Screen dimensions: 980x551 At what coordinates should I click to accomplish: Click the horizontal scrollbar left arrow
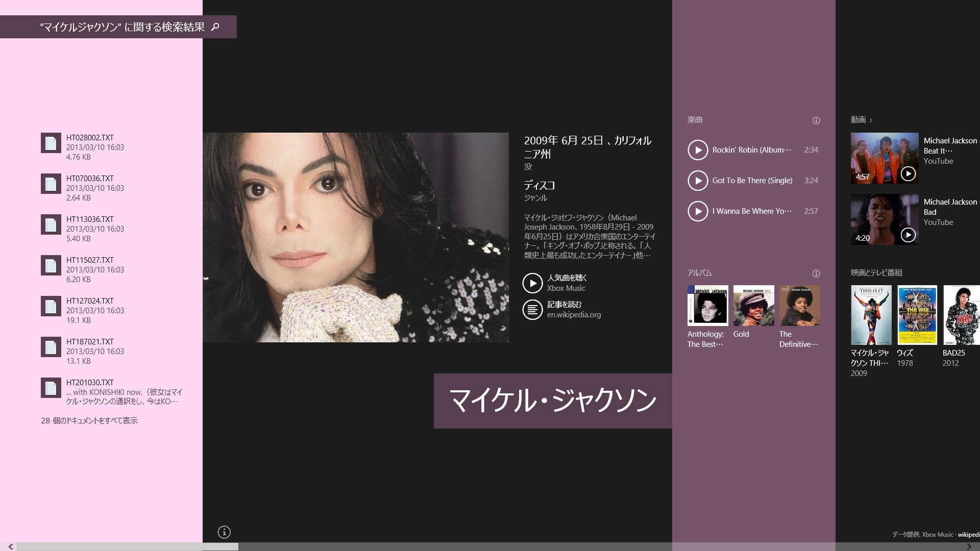pyautogui.click(x=10, y=546)
